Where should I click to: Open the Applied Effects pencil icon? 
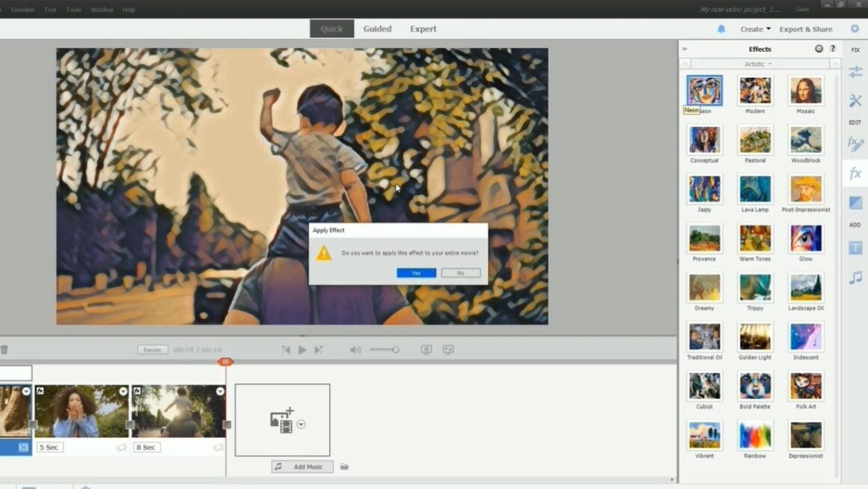[x=855, y=144]
